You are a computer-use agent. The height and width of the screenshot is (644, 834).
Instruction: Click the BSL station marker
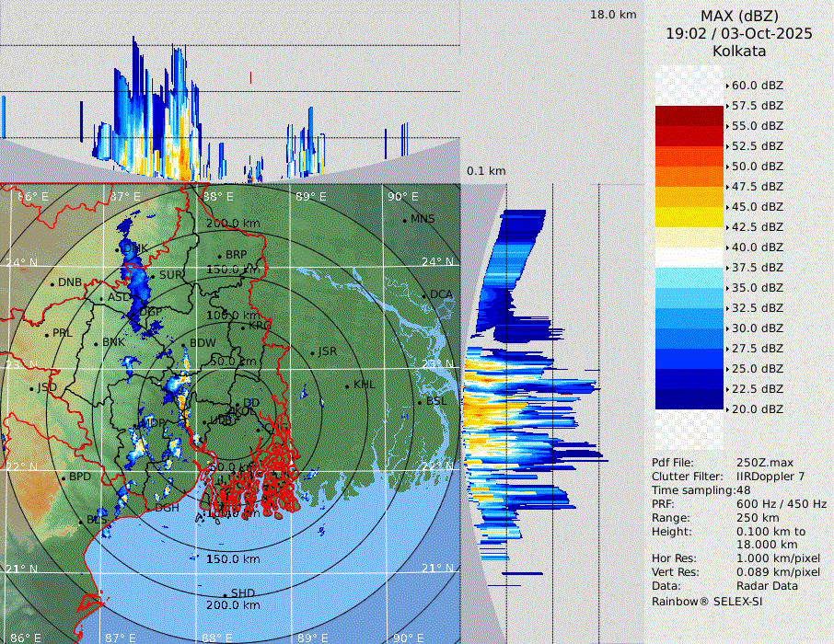pos(420,403)
